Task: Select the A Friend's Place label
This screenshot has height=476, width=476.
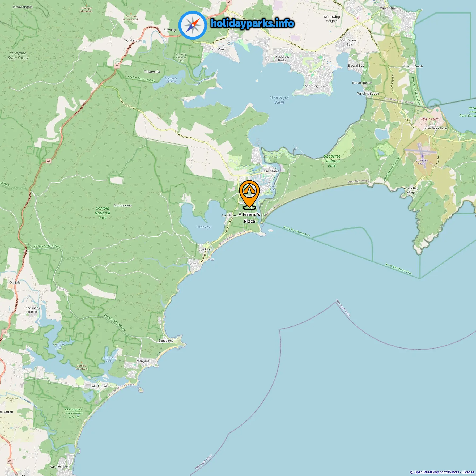Action: [249, 218]
